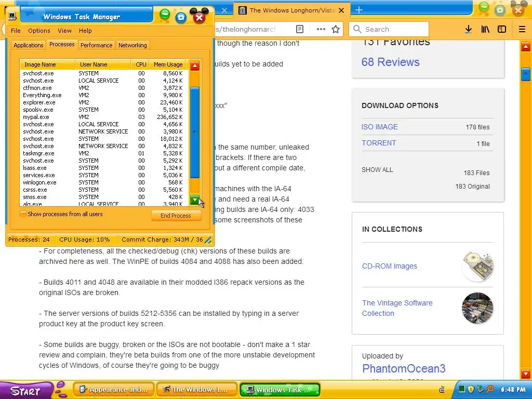
Task: Select the spoolsv.exe process row
Action: click(x=103, y=110)
